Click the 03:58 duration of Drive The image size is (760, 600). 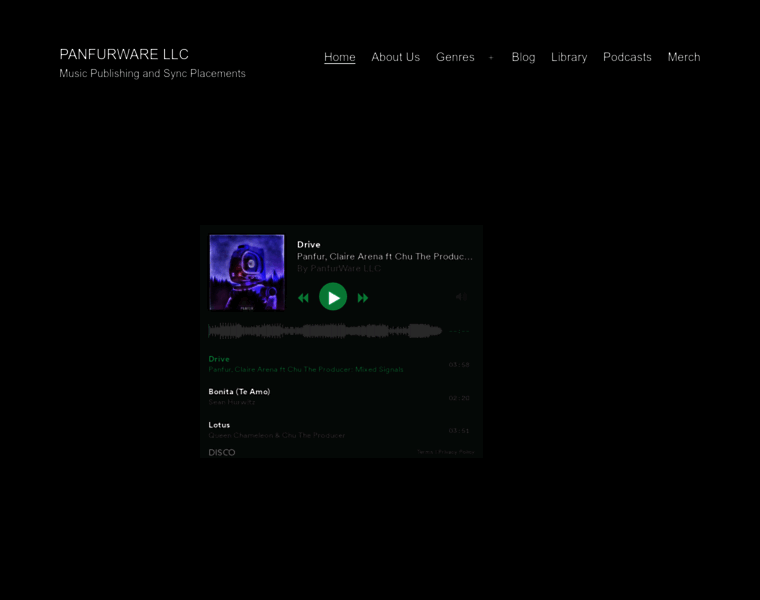459,364
